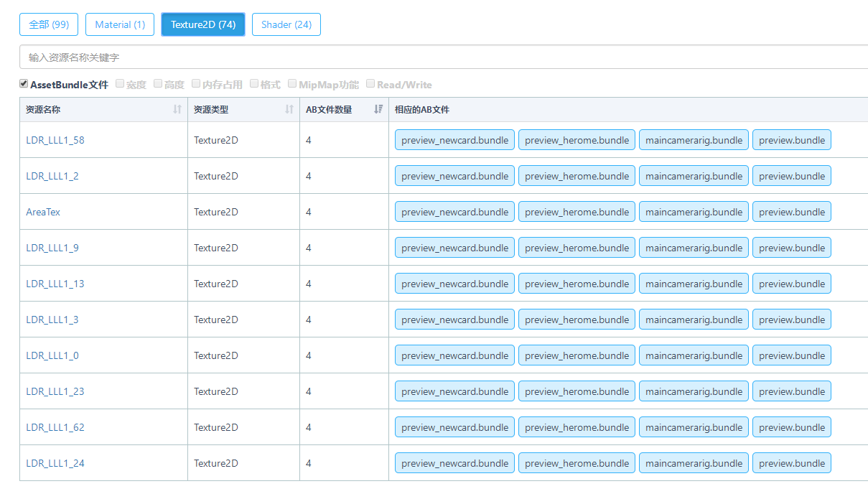
Task: Click AB count 4 in LDR_LLL1_58 row
Action: pyautogui.click(x=344, y=140)
